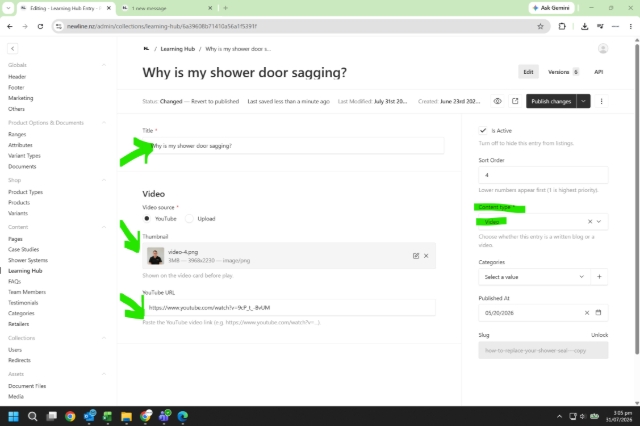640x426 pixels.
Task: Open the browser extensions icon
Action: coord(562,27)
